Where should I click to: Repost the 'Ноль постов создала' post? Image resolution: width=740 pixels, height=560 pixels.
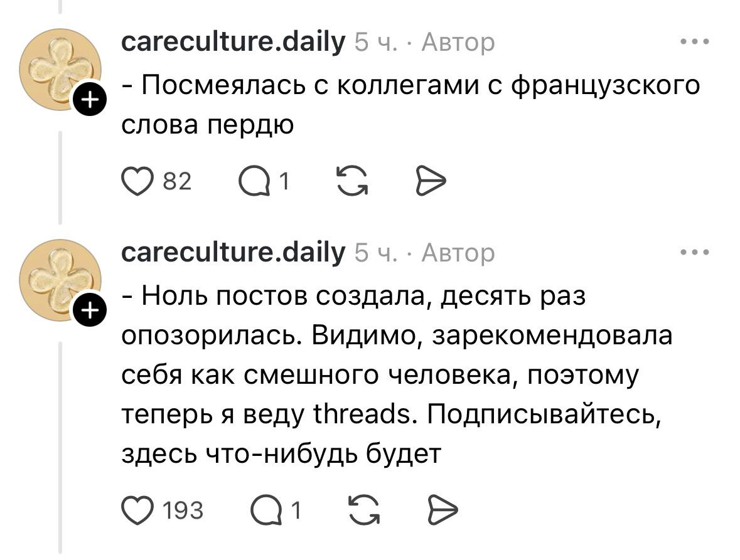tap(364, 510)
